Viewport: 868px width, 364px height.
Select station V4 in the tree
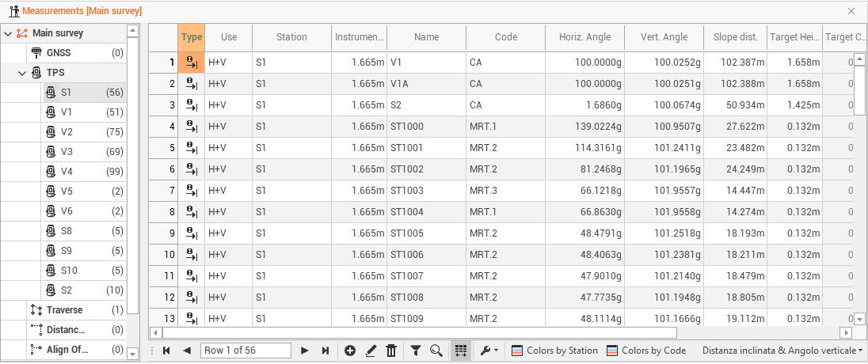tap(67, 172)
